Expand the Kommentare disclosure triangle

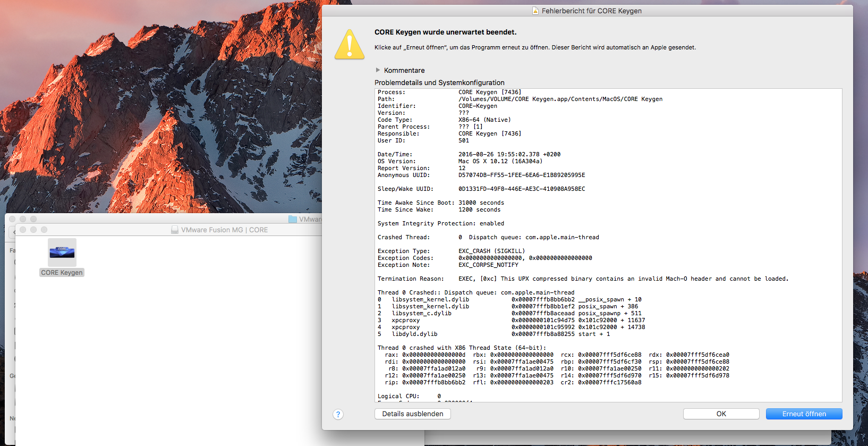(378, 70)
